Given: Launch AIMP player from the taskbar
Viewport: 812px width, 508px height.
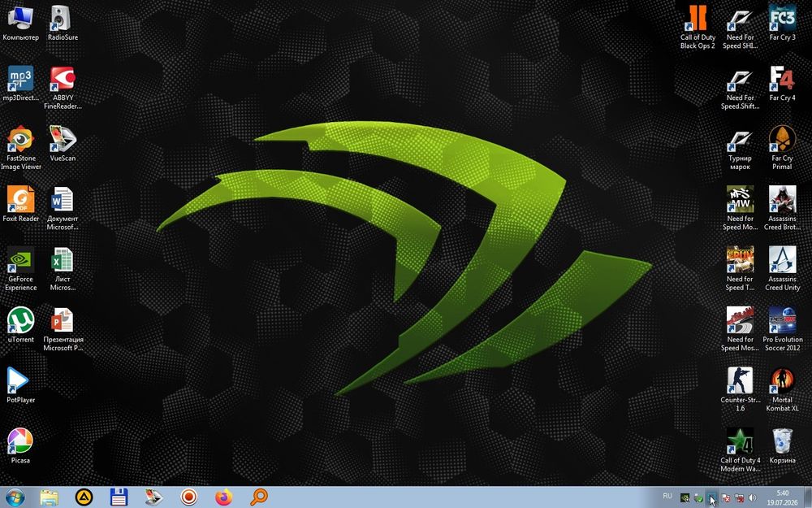Looking at the screenshot, I should point(84,497).
